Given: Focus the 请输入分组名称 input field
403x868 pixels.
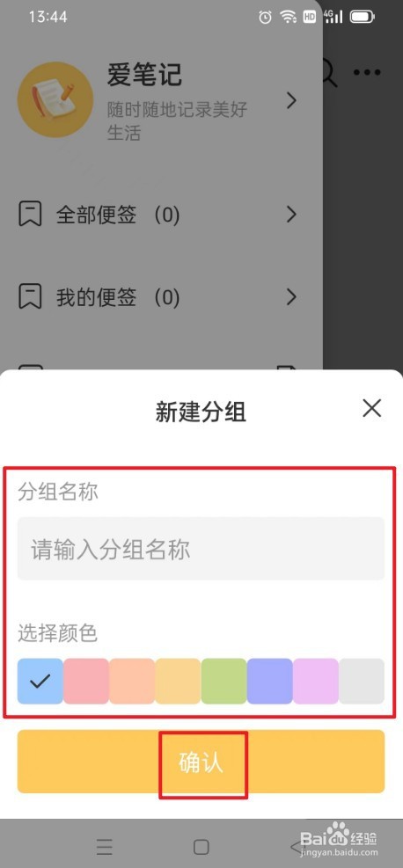Looking at the screenshot, I should coord(201,549).
